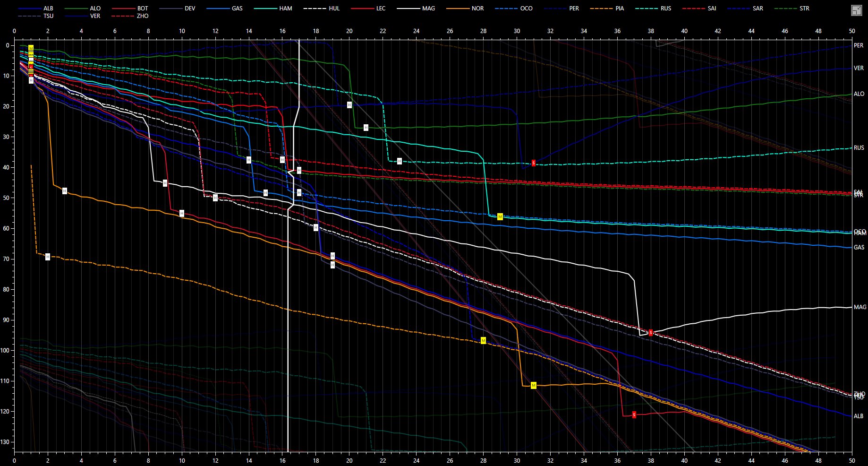
Task: Click the yellow M pit marker on HAM line at lap 29
Action: [500, 217]
